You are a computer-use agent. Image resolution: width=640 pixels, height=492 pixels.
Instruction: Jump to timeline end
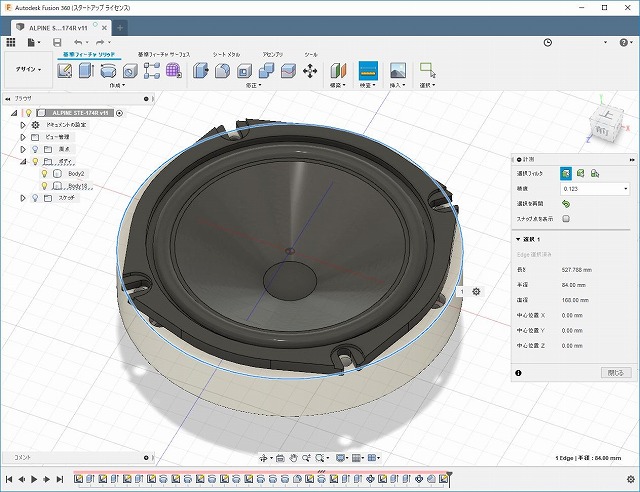point(60,479)
